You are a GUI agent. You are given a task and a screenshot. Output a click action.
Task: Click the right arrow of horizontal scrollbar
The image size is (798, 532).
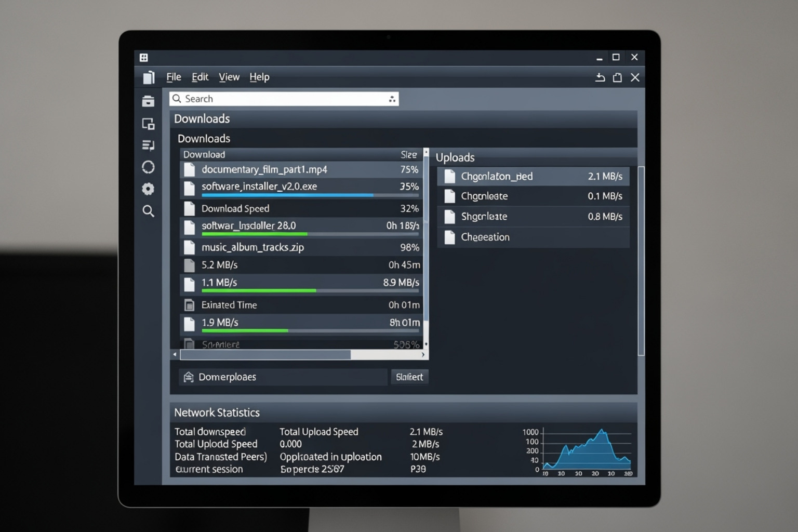(x=423, y=355)
